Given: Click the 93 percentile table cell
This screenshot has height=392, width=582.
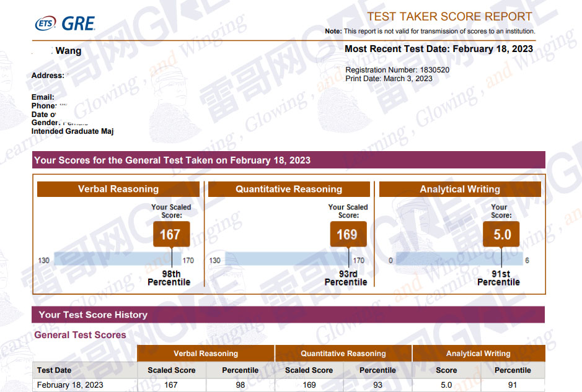Looking at the screenshot, I should point(377,385).
